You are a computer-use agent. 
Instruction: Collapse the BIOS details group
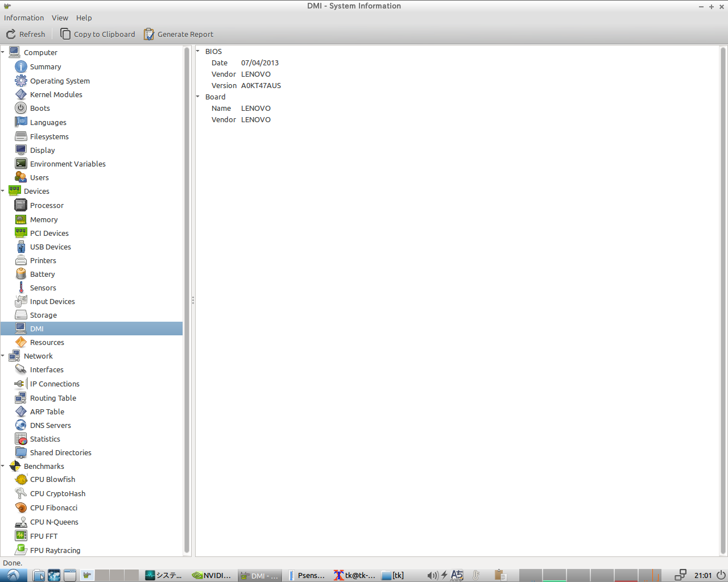(x=198, y=51)
